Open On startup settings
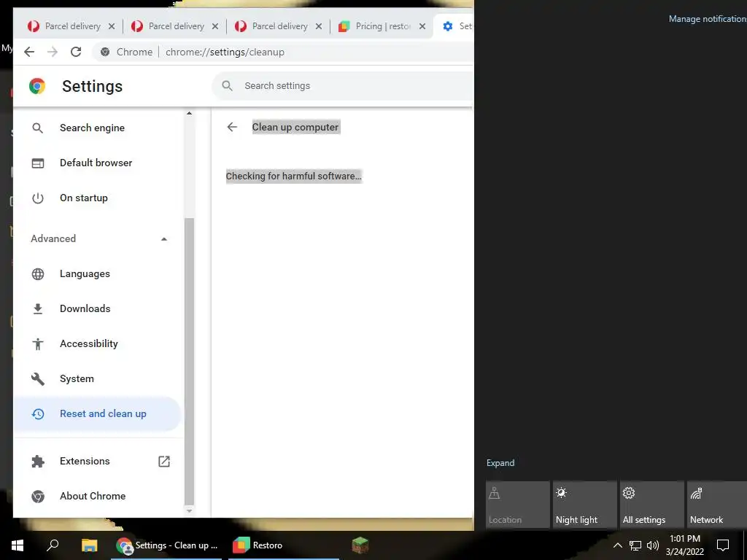Image resolution: width=747 pixels, height=560 pixels. point(98,198)
